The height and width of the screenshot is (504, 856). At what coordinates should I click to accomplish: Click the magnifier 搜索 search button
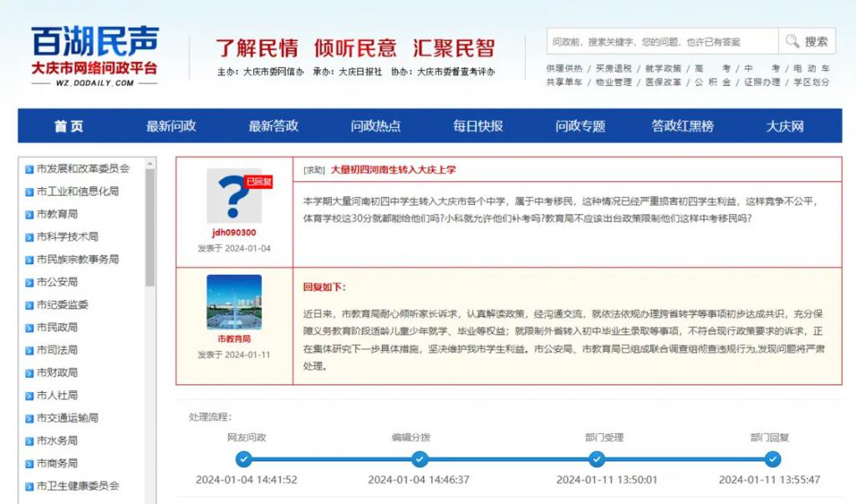tap(808, 42)
